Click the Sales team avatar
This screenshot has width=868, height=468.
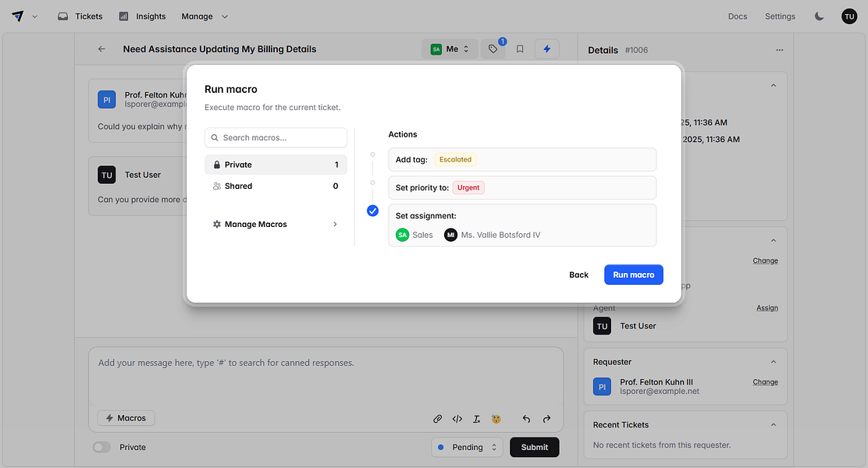click(x=403, y=235)
